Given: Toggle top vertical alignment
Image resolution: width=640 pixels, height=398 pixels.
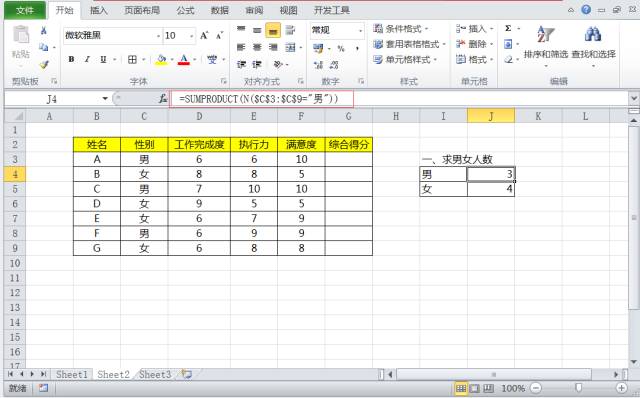Looking at the screenshot, I should (241, 30).
